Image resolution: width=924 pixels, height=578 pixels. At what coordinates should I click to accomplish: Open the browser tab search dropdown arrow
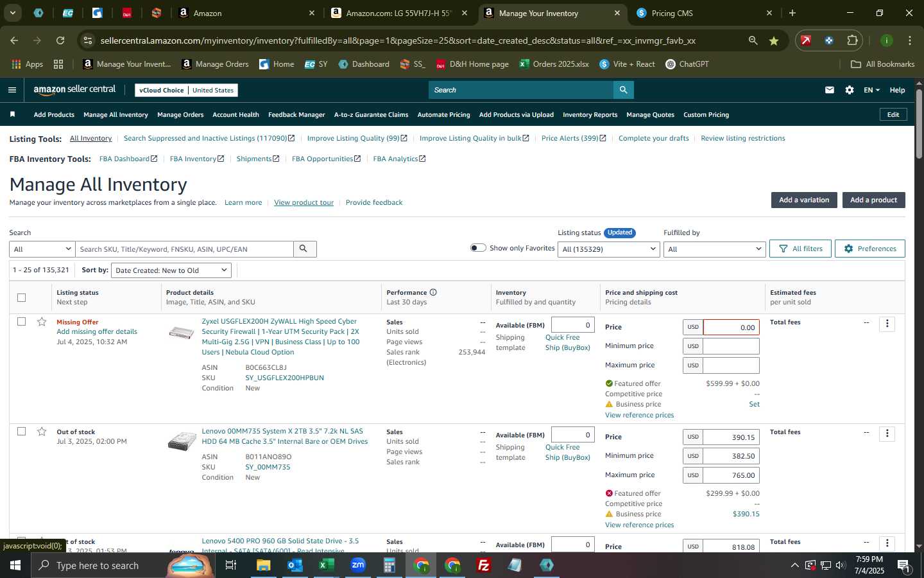(12, 13)
